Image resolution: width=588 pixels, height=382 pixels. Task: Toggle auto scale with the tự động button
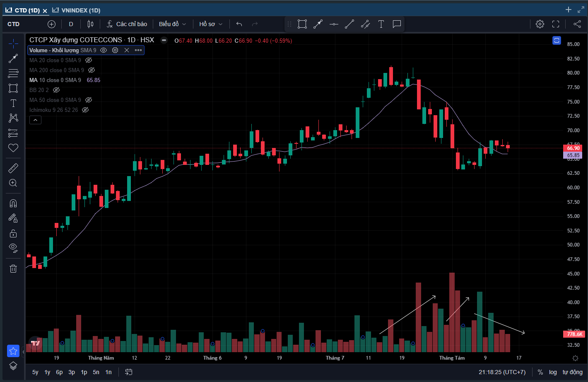coord(573,372)
